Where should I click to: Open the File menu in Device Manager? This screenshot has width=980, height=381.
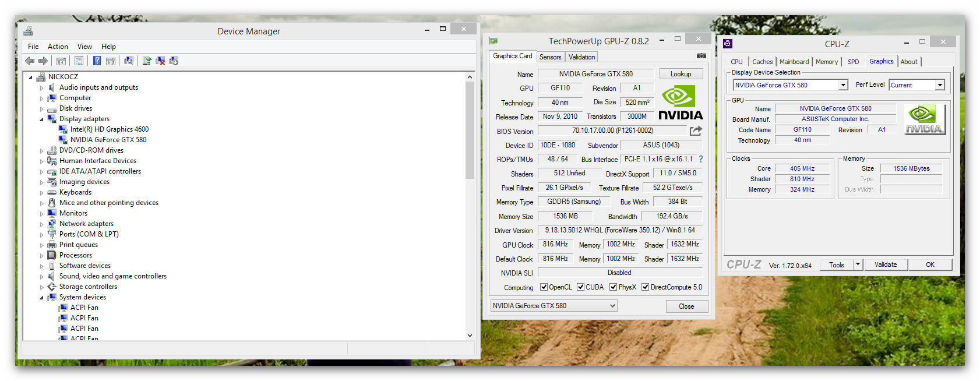coord(33,47)
